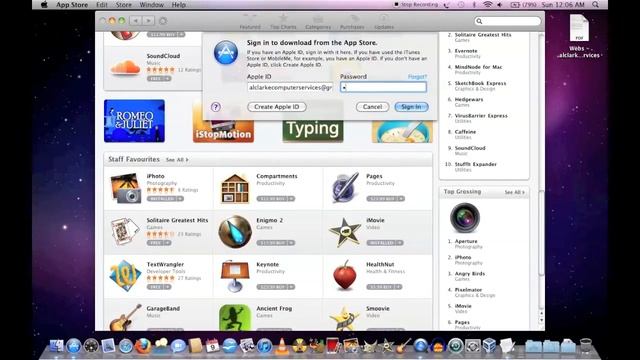Image resolution: width=640 pixels, height=360 pixels.
Task: Open the Romeo & Juliet banner
Action: [x=134, y=121]
